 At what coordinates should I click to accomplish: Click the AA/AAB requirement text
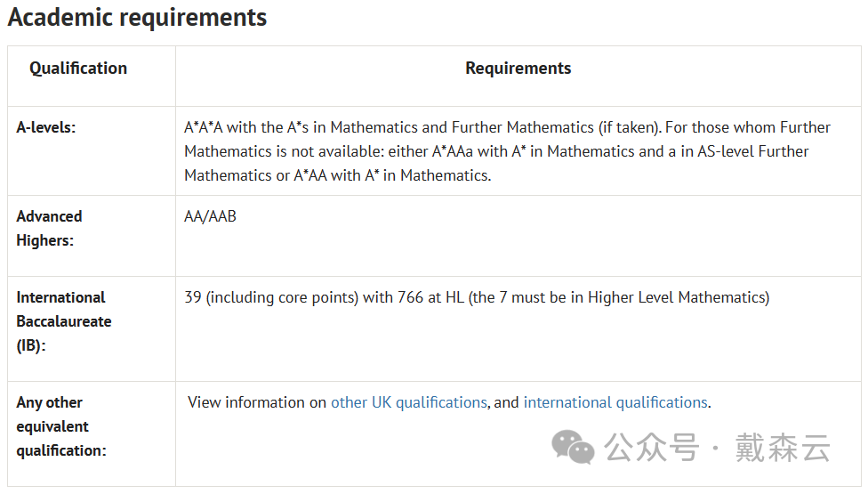[x=211, y=216]
